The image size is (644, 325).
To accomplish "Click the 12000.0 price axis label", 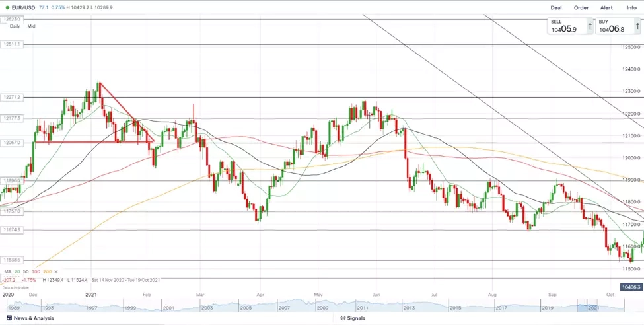I will (630, 158).
